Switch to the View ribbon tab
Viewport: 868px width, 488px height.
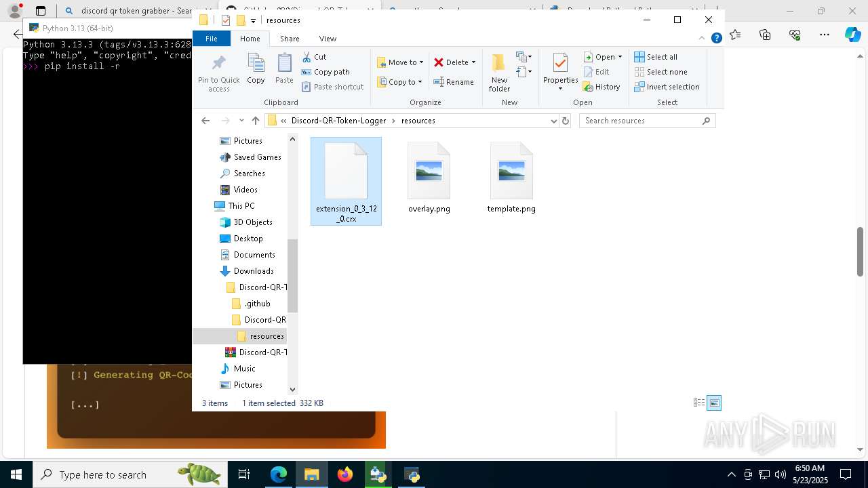[x=328, y=39]
